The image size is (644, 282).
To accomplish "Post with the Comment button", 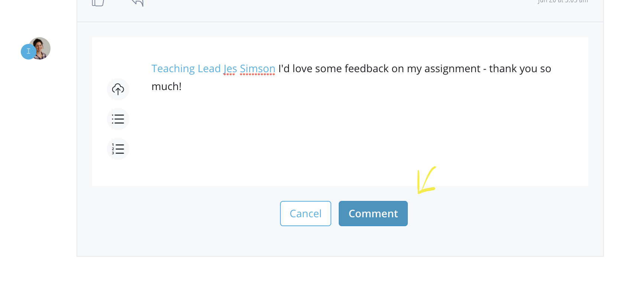I will point(373,214).
